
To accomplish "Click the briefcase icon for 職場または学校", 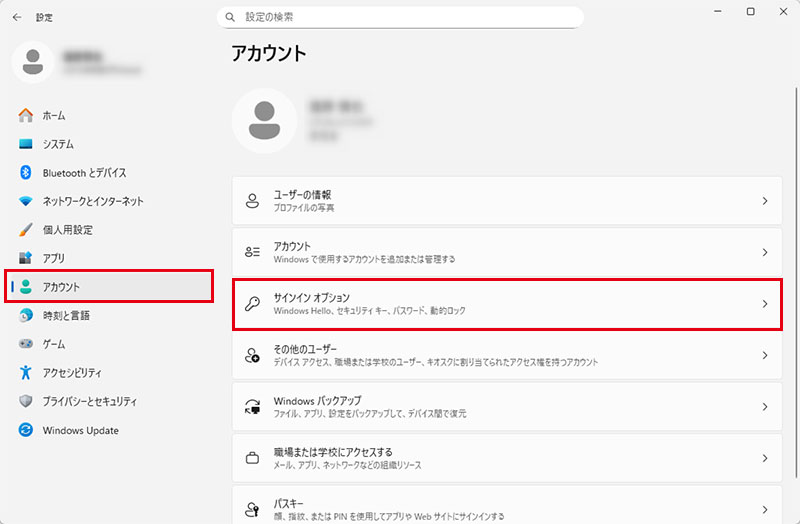I will click(253, 458).
